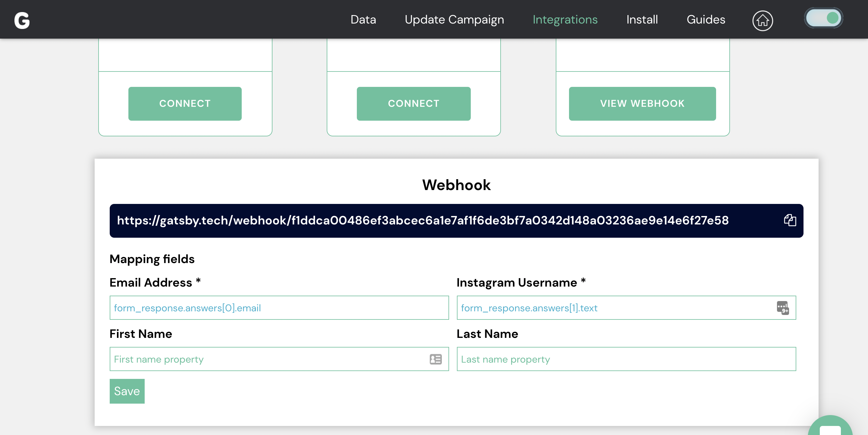Screen dimensions: 868x435
Task: Click the Gatsby G logo
Action: coord(22,20)
